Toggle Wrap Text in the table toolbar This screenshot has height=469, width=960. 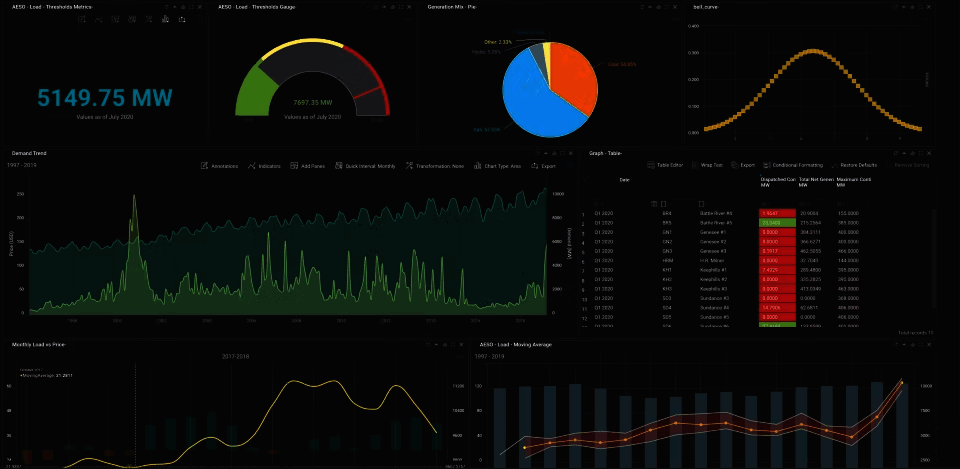pos(707,165)
